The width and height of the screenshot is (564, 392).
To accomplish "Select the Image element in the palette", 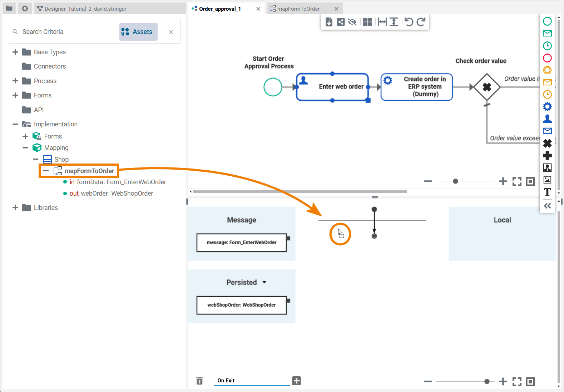I will coord(547,180).
